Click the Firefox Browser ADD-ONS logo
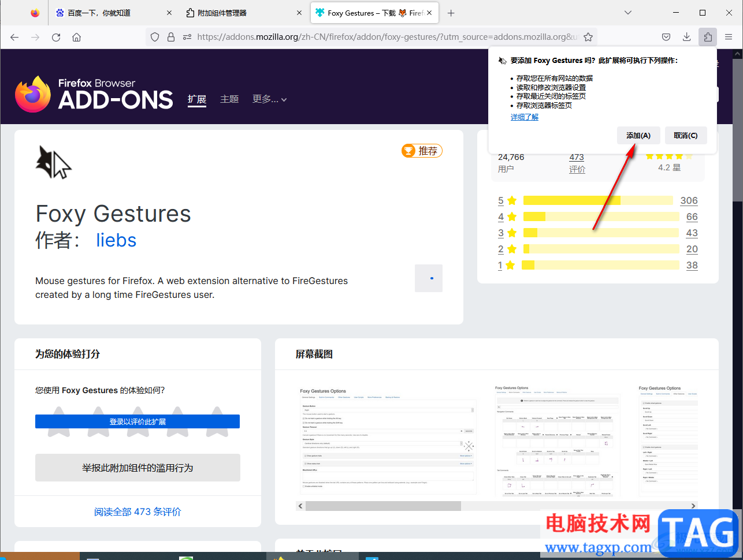 click(x=94, y=94)
